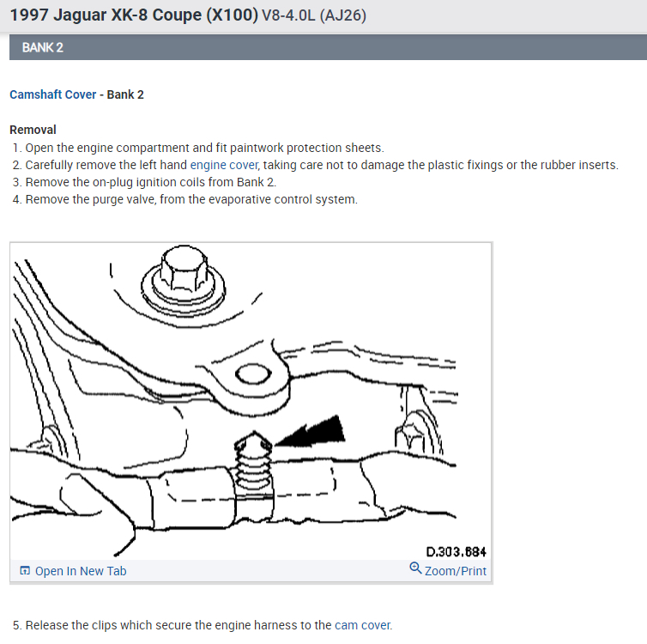Click step 3 about on-plug ignition coils
The height and width of the screenshot is (644, 647).
tap(144, 182)
